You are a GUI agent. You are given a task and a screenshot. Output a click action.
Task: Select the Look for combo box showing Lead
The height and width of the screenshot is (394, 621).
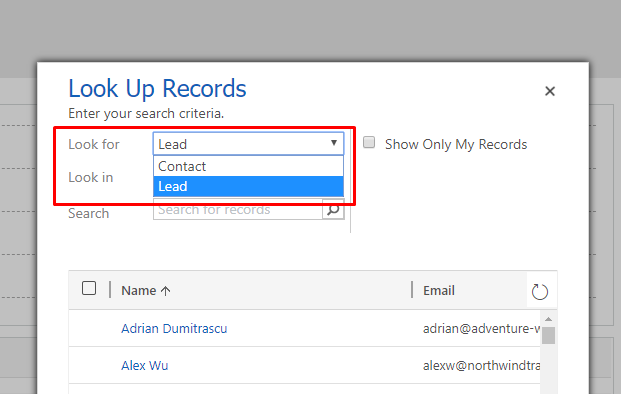[x=248, y=143]
